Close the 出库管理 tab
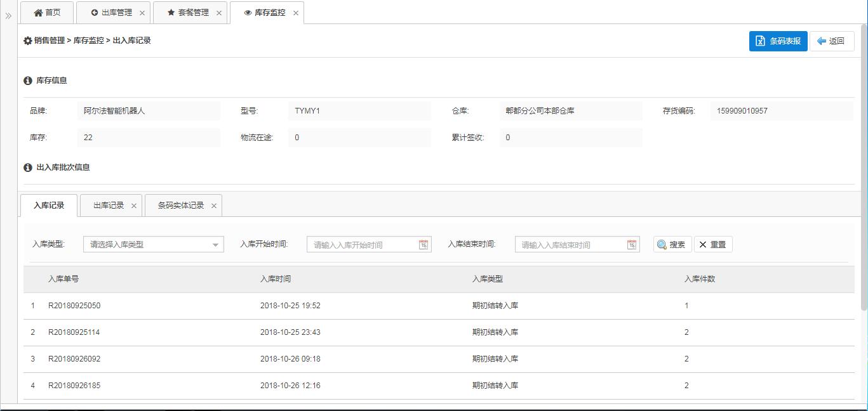Viewport: 868px width, 411px height. 142,13
